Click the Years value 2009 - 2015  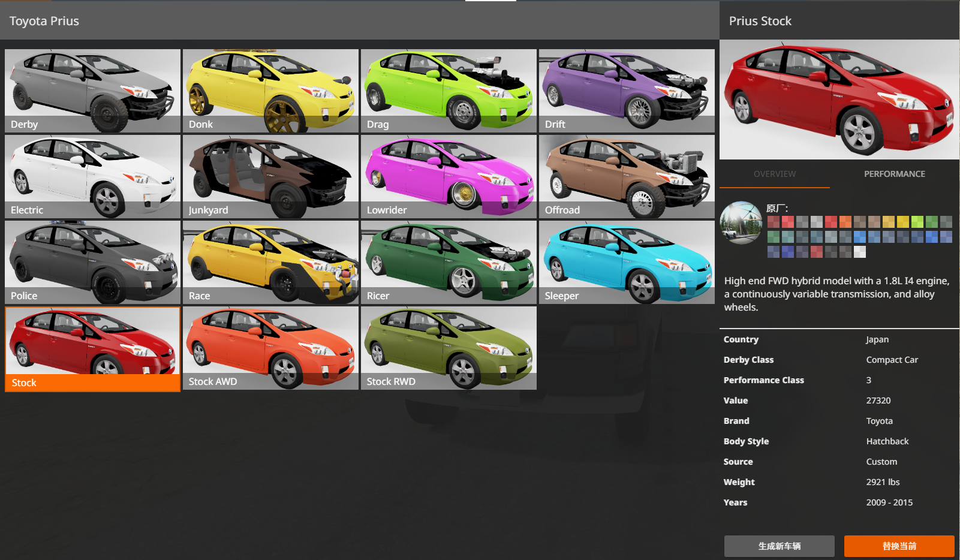(x=889, y=502)
